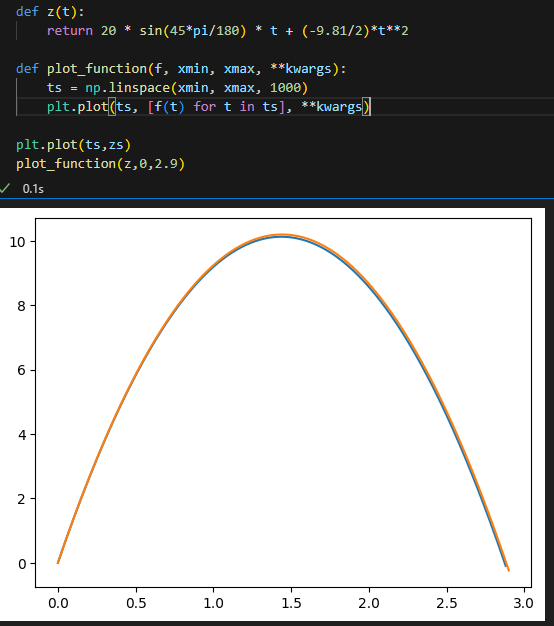Click the x-axis tick label 1.0
554x626 pixels.
click(x=214, y=603)
